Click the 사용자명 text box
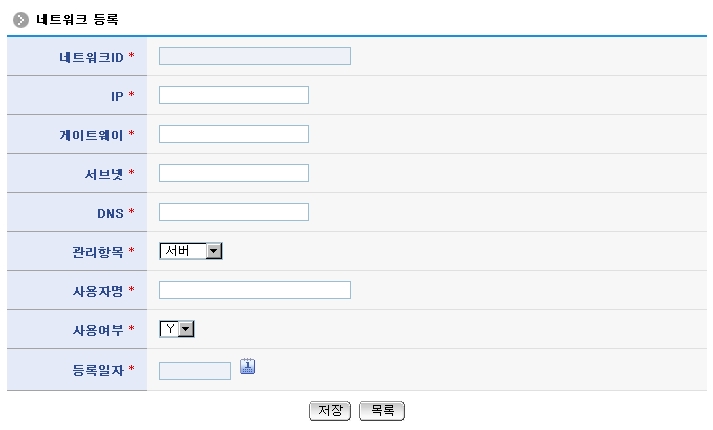 pos(255,290)
